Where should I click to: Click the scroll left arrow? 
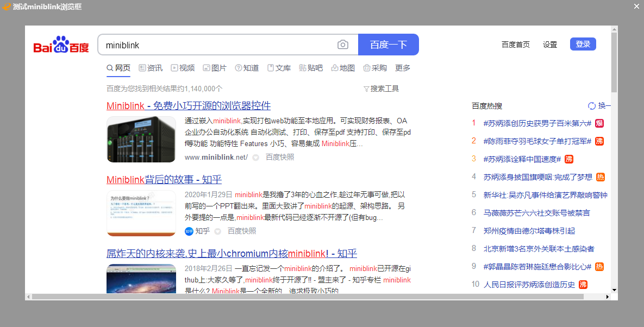(x=28, y=296)
